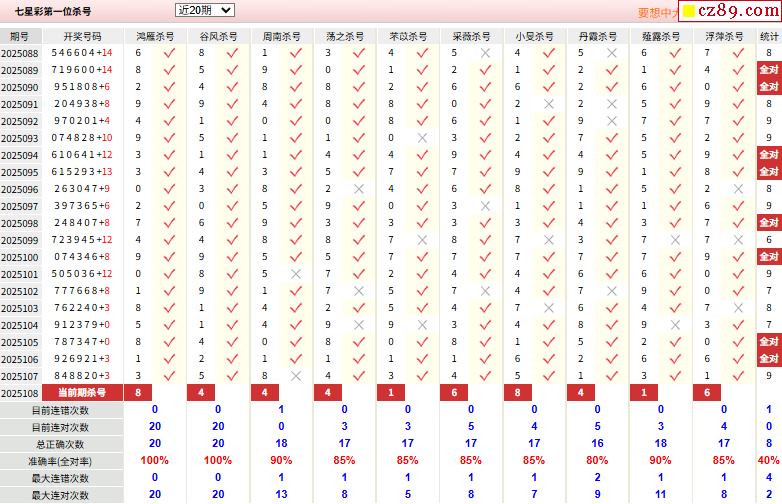Image resolution: width=782 pixels, height=504 pixels.
Task: Click the cross mark for 丹霞 in row 2025092
Action: pyautogui.click(x=612, y=121)
